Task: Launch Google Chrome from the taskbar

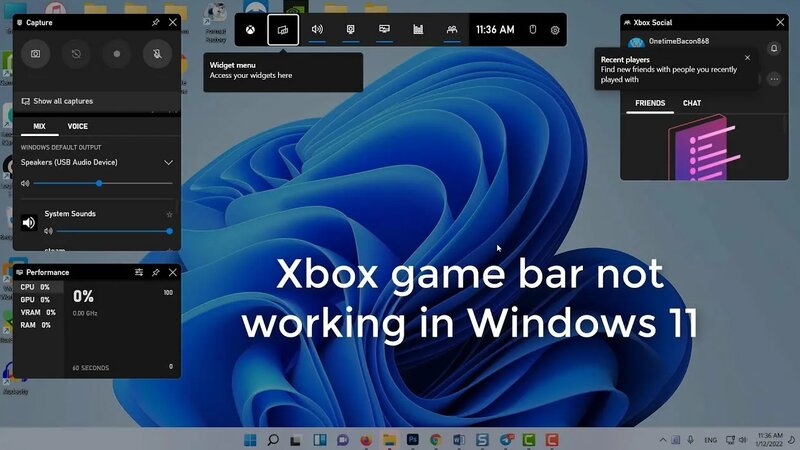Action: pyautogui.click(x=435, y=440)
